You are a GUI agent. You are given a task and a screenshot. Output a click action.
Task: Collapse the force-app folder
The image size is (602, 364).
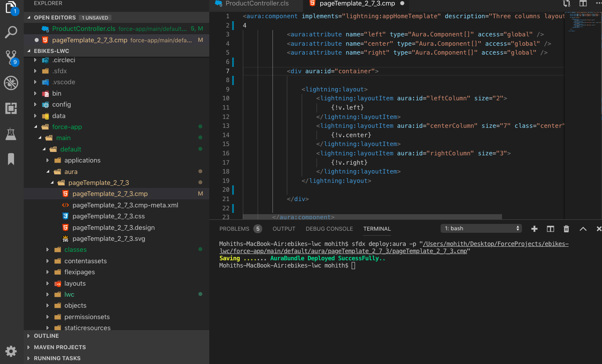[36, 127]
